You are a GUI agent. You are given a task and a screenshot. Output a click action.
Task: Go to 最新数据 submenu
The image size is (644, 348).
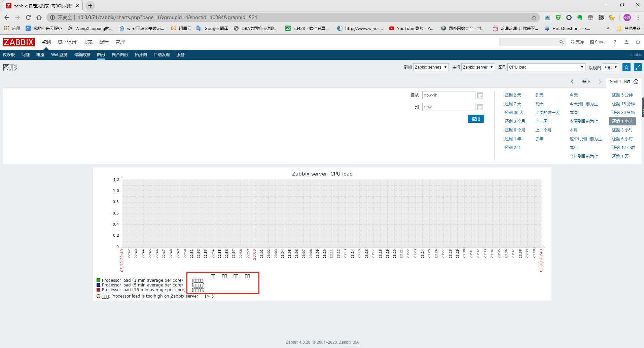[82, 54]
